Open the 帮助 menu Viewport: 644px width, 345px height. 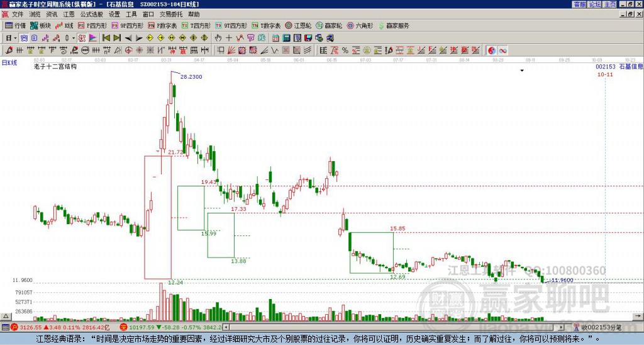[194, 14]
